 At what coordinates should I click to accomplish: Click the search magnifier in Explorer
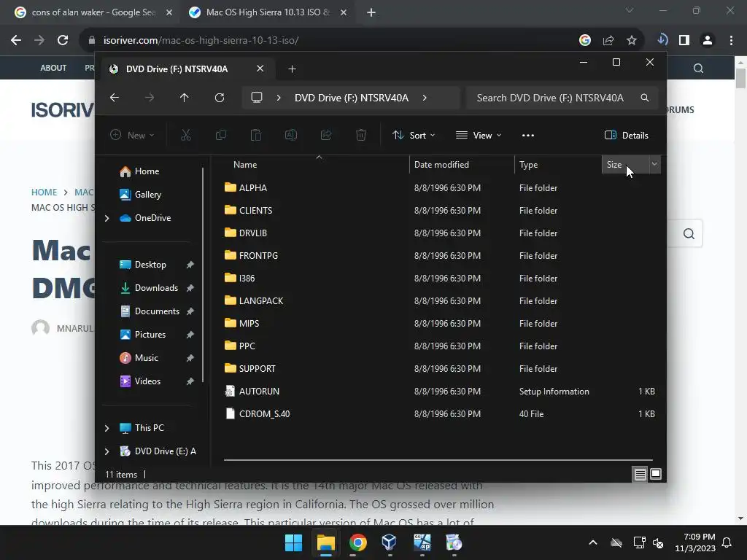[x=645, y=98]
